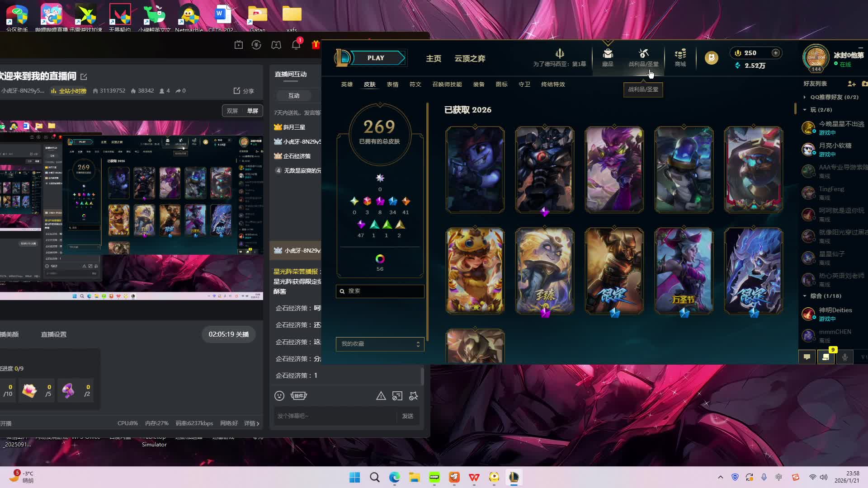Click the notification bell with the red badge
This screenshot has height=488, width=868.
tap(296, 45)
